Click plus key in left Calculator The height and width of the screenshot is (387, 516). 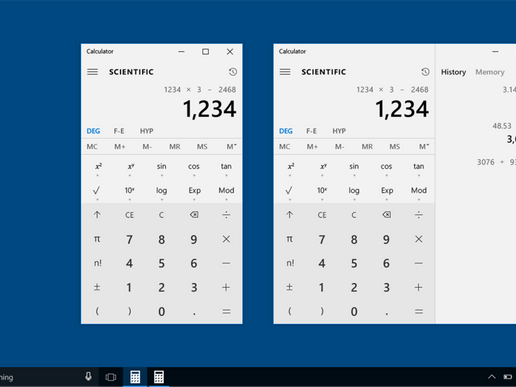226,287
